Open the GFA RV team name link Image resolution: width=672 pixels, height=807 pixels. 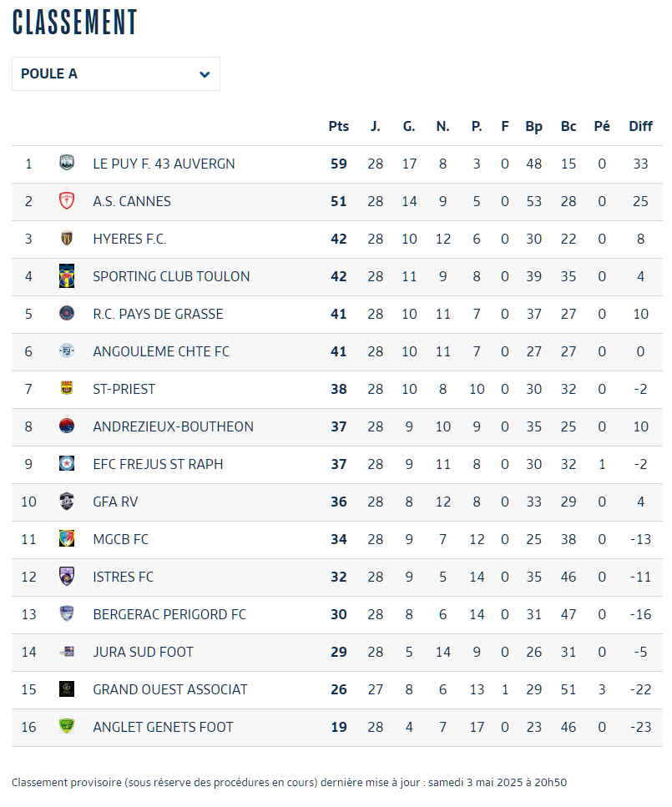(x=115, y=502)
